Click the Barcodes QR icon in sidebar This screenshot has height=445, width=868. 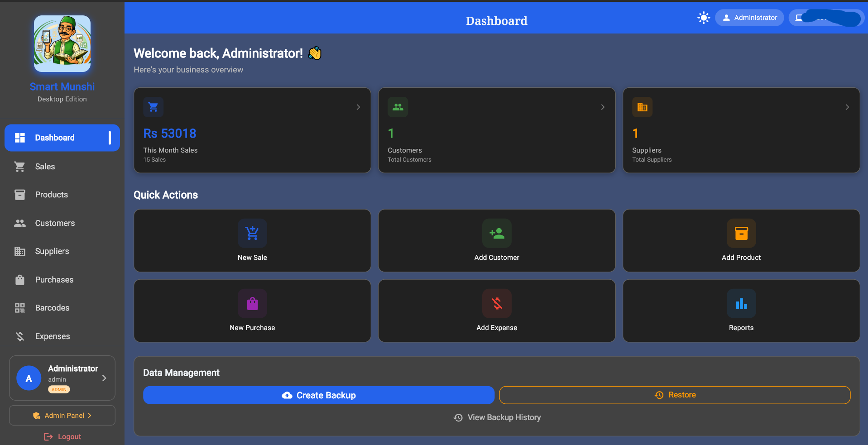coord(20,308)
